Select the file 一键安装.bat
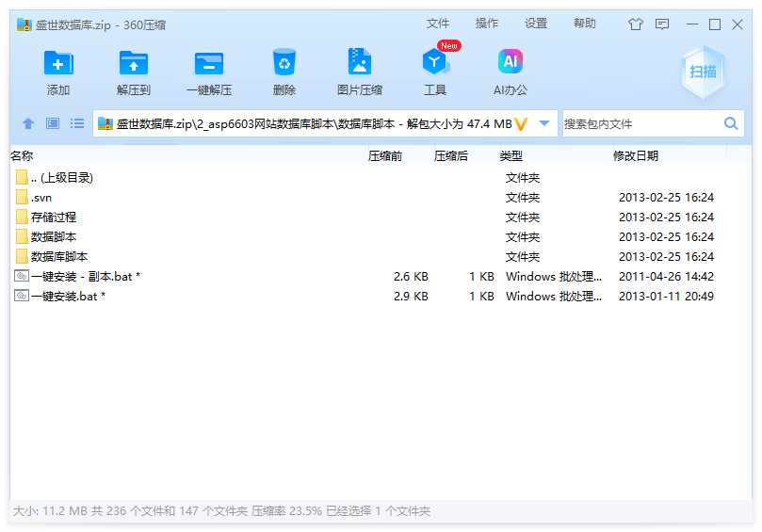The width and height of the screenshot is (762, 532). click(381, 296)
